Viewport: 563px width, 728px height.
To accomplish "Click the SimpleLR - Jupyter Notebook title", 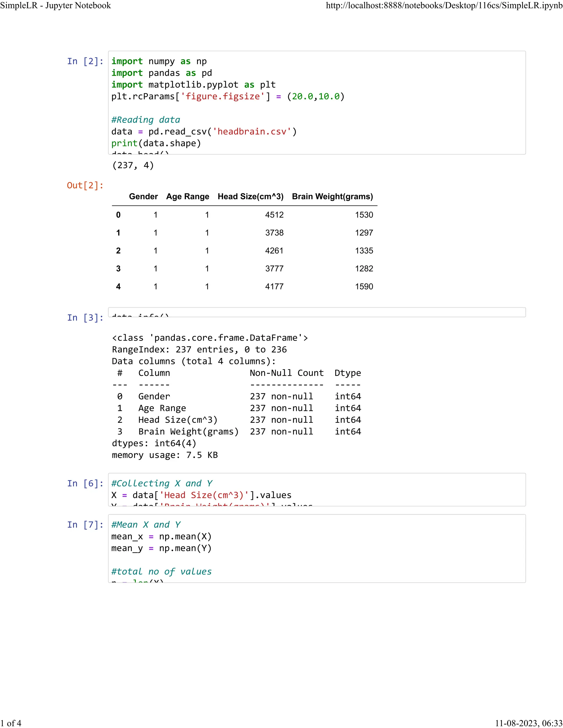I will click(56, 5).
